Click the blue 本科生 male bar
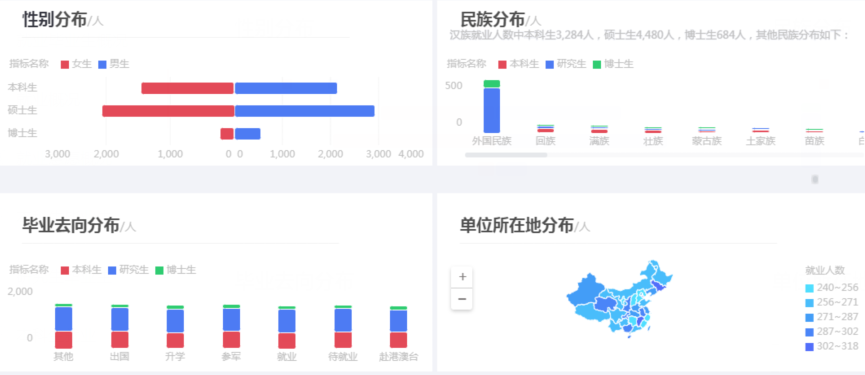 (286, 88)
